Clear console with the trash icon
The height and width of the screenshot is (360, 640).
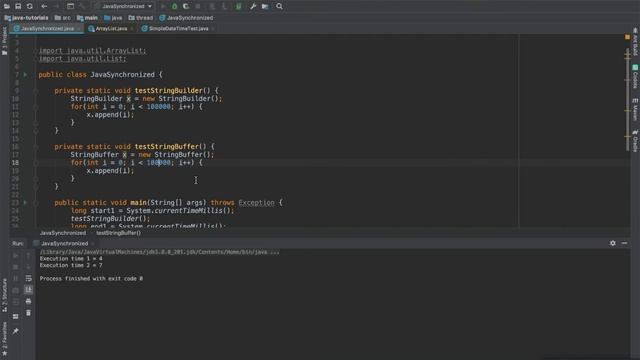tap(28, 313)
